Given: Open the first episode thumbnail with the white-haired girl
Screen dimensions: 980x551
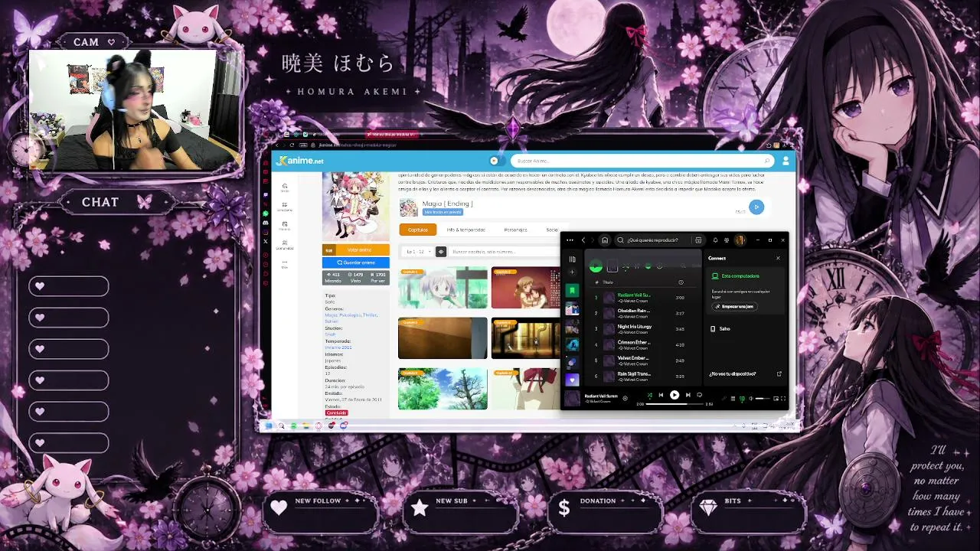Looking at the screenshot, I should 443,288.
